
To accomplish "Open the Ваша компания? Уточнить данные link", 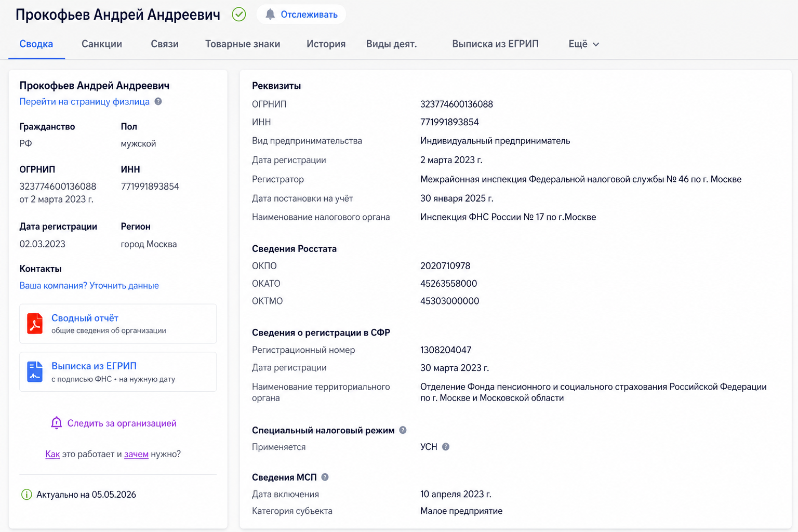I will coord(89,286).
